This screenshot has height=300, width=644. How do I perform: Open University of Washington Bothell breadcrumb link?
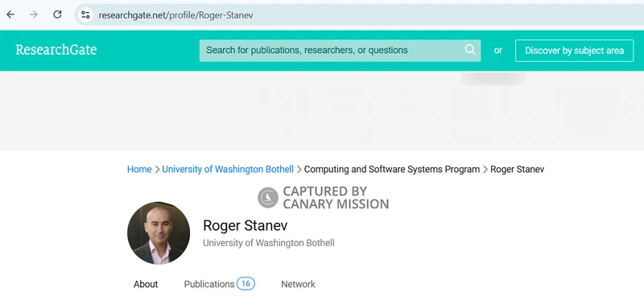(228, 169)
